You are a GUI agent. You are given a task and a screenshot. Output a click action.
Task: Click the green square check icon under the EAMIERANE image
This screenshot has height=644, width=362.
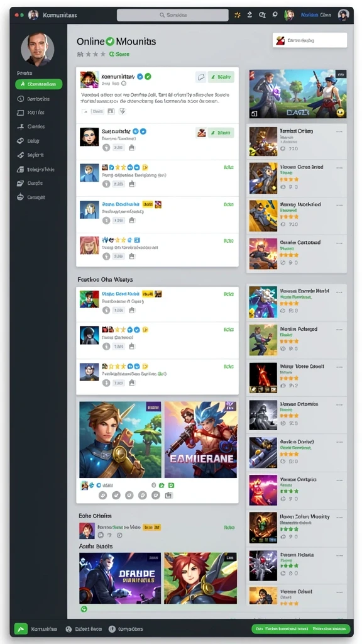(x=171, y=486)
